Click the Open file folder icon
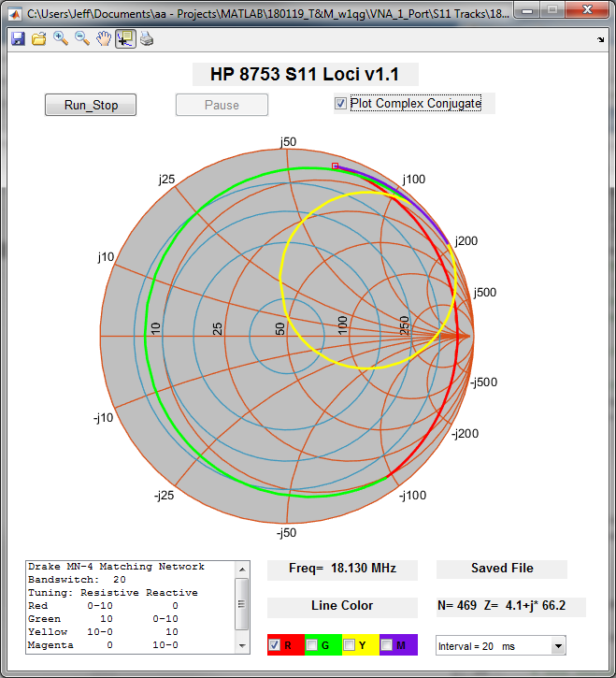Image resolution: width=616 pixels, height=678 pixels. tap(39, 39)
